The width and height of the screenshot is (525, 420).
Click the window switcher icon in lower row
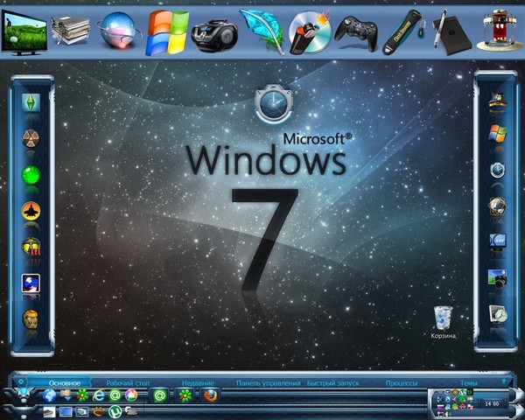pyautogui.click(x=81, y=411)
